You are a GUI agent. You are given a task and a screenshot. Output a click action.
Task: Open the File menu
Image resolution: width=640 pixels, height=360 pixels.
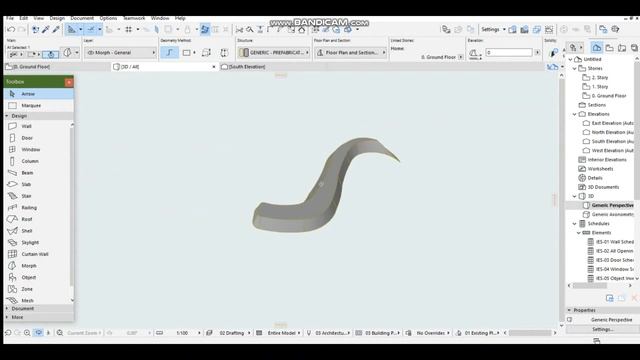10,18
